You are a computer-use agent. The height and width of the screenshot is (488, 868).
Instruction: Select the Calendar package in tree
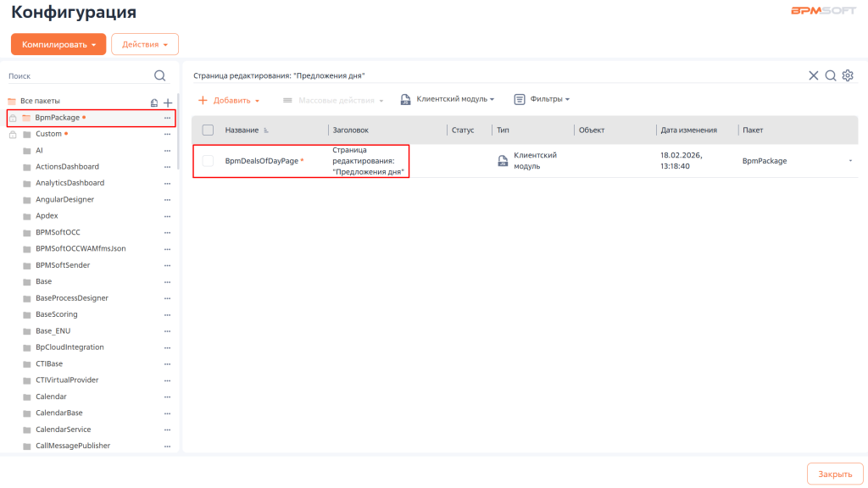(51, 396)
